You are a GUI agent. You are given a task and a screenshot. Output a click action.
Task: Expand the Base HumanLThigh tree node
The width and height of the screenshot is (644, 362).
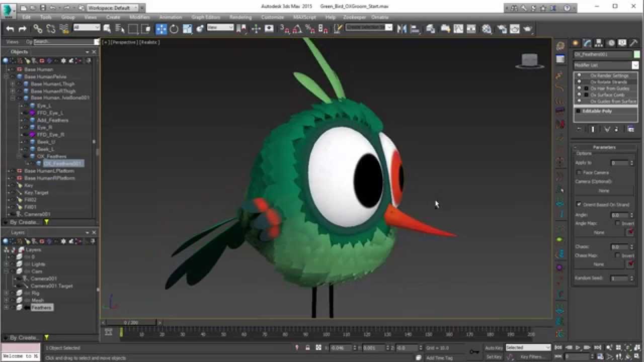13,84
